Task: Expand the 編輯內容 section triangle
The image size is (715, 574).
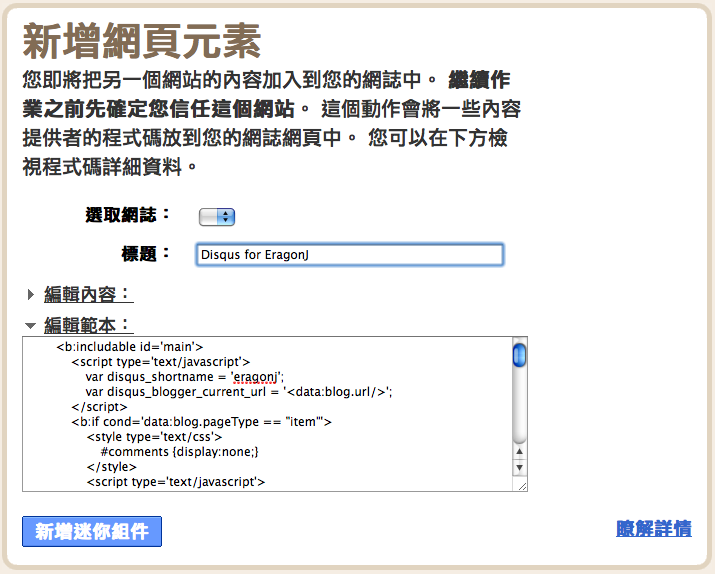Action: tap(31, 295)
